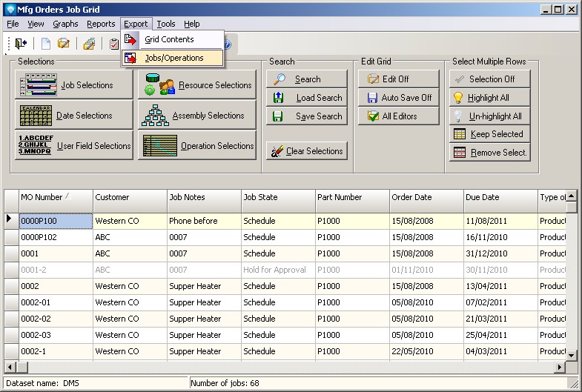The image size is (582, 392).
Task: Toggle Auto Save Off button
Action: click(395, 98)
